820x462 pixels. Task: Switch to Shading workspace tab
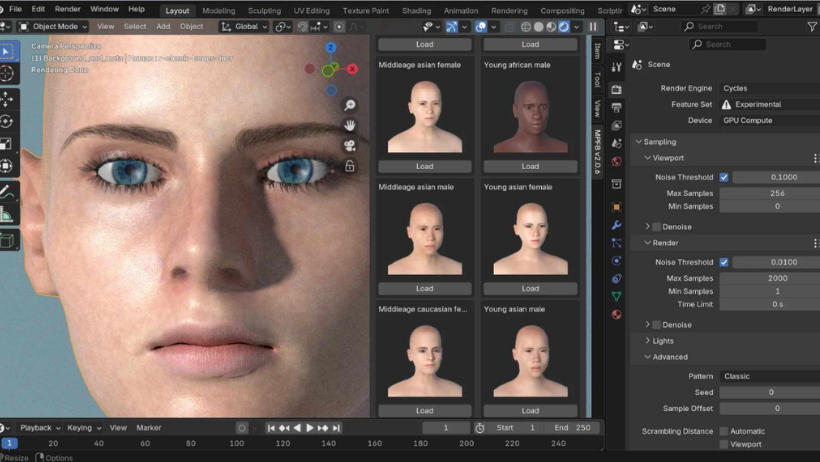tap(416, 10)
